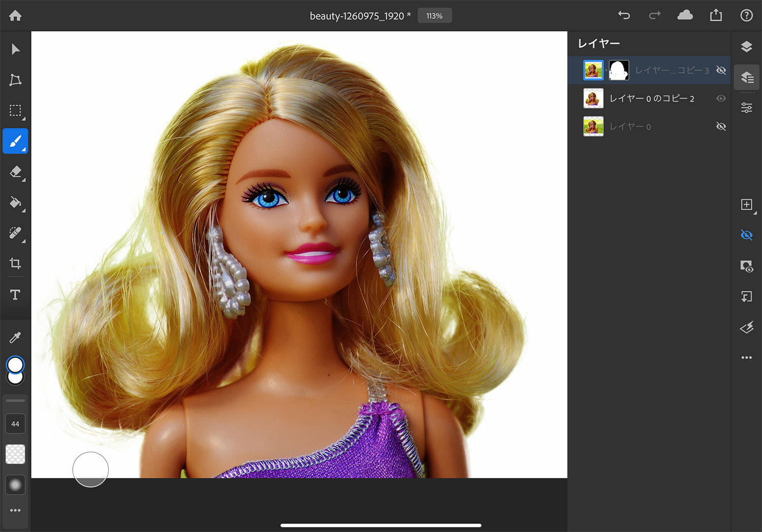Tap the touch shortcut circle
The height and width of the screenshot is (532, 762).
pos(90,470)
